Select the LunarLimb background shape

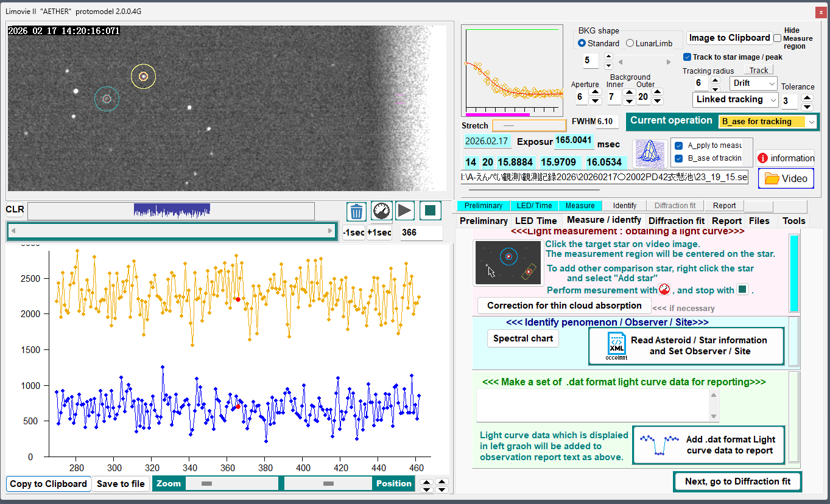coord(630,43)
